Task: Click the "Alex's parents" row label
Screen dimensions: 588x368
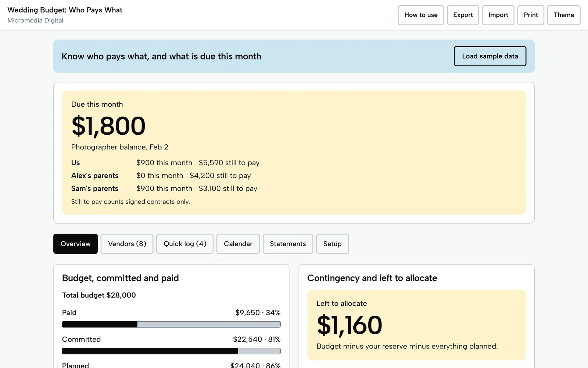Action: click(95, 176)
